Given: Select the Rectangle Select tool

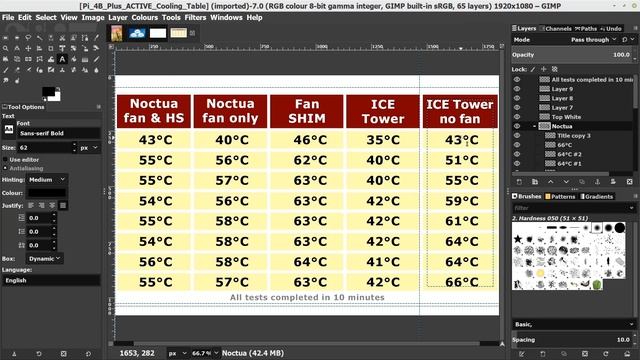Looking at the screenshot, I should [5, 38].
